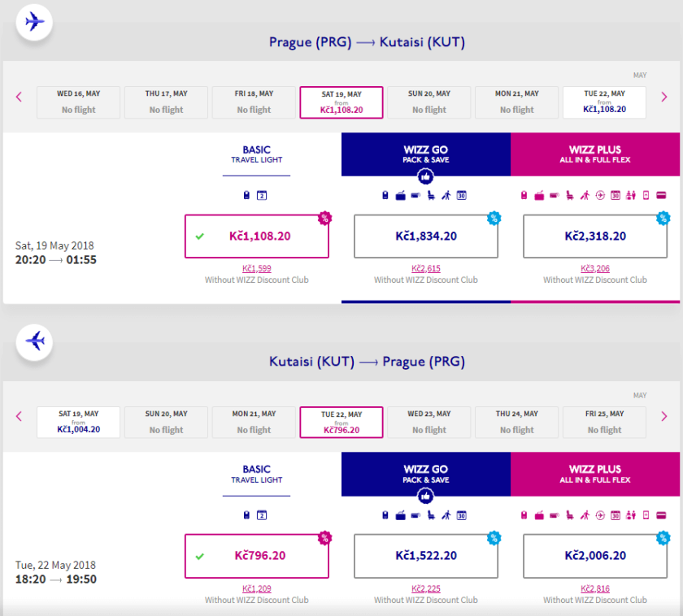Click the seat icon under return WIZZ GO

pos(430,514)
